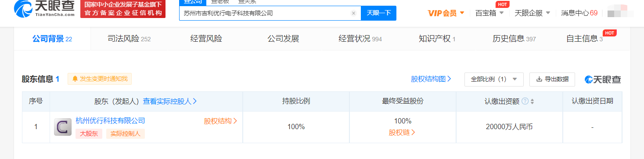Sort by 认缴出资额 using sort arrows
The image size is (644, 159).
pos(532,101)
